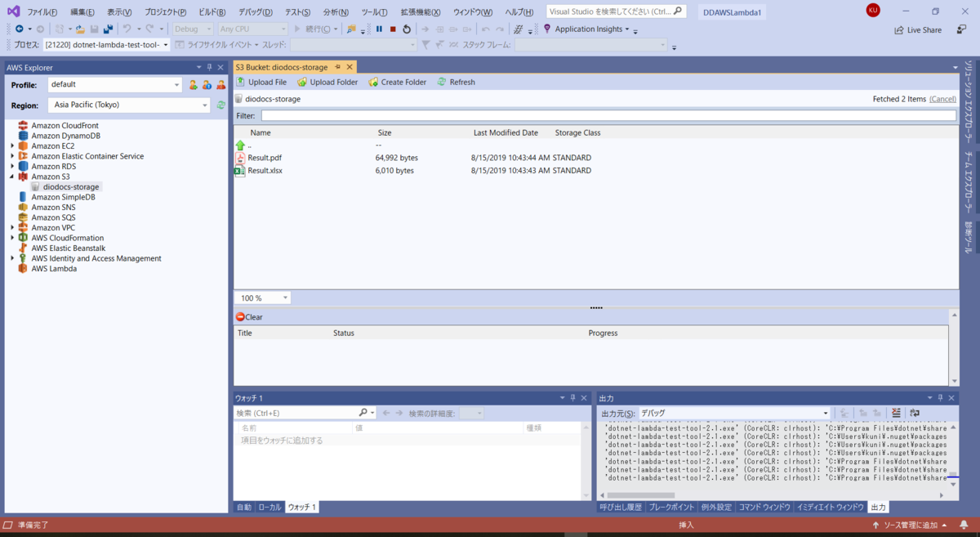
Task: Open the デバッグ(D) menu
Action: click(256, 12)
